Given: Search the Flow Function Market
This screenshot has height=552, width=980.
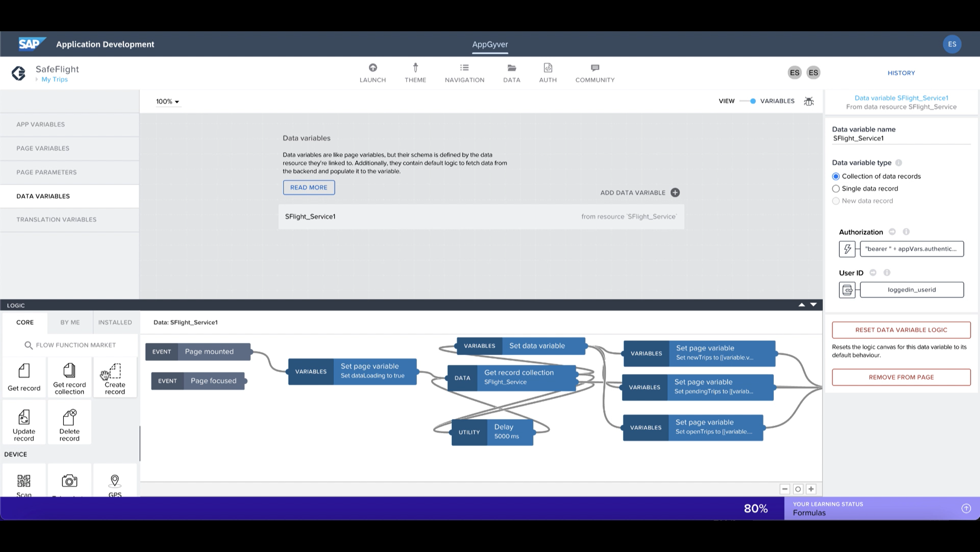Looking at the screenshot, I should click(x=70, y=345).
